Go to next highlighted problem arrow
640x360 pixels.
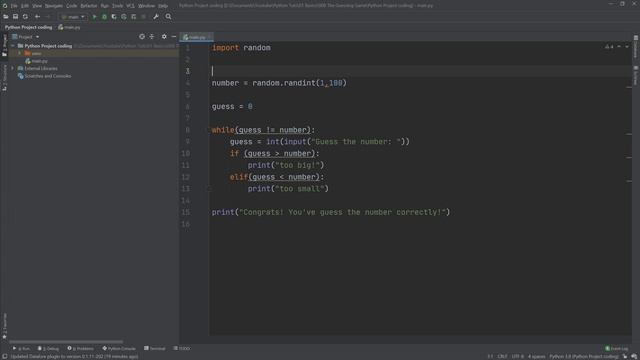coord(627,47)
